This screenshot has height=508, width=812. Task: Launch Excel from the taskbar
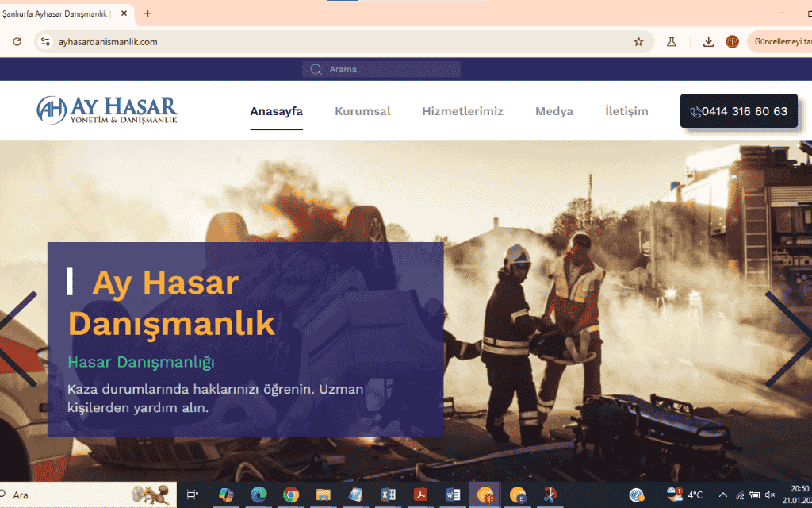pyautogui.click(x=389, y=495)
